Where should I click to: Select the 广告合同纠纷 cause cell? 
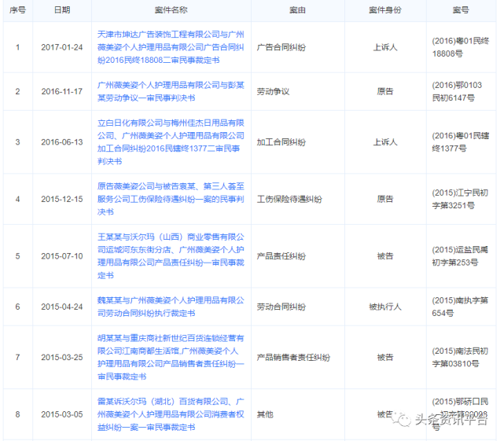(281, 47)
